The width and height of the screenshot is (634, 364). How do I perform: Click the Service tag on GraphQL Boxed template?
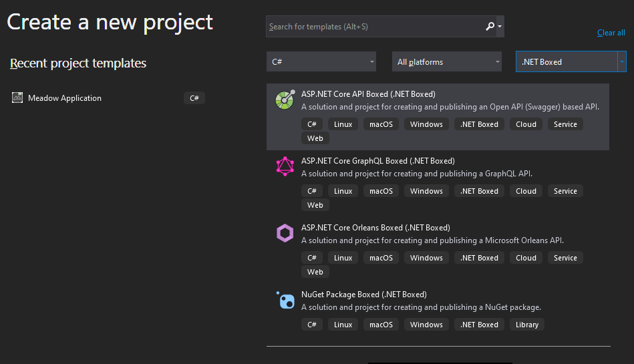pyautogui.click(x=565, y=191)
